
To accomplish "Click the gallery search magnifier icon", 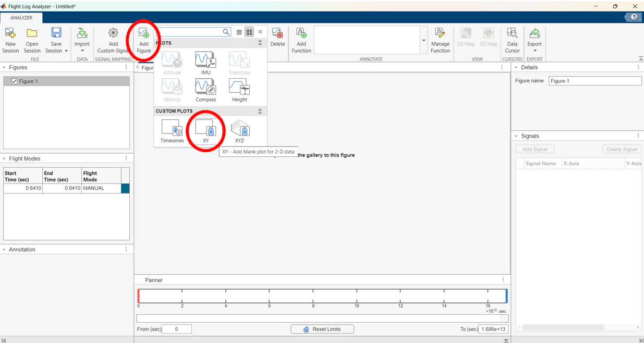I will 226,32.
